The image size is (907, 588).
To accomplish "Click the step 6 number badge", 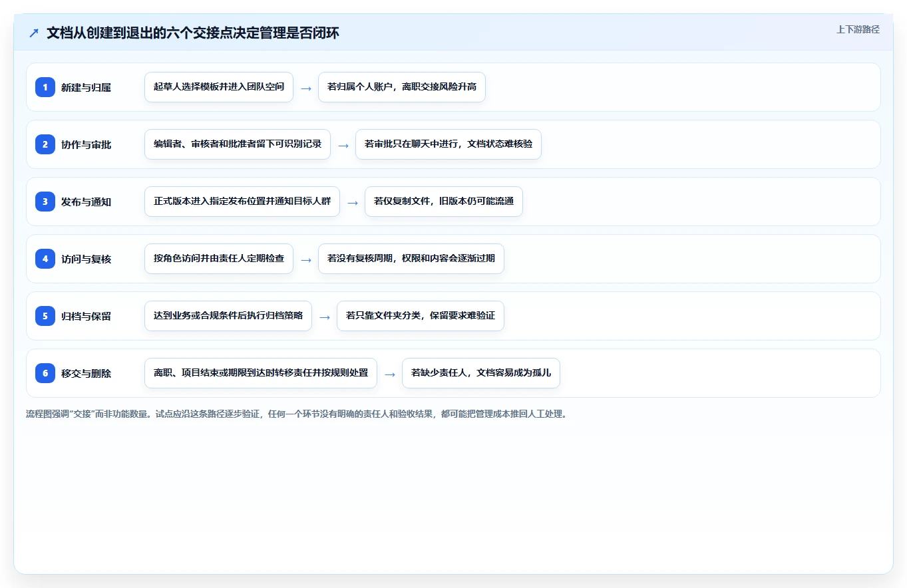I will click(x=45, y=373).
